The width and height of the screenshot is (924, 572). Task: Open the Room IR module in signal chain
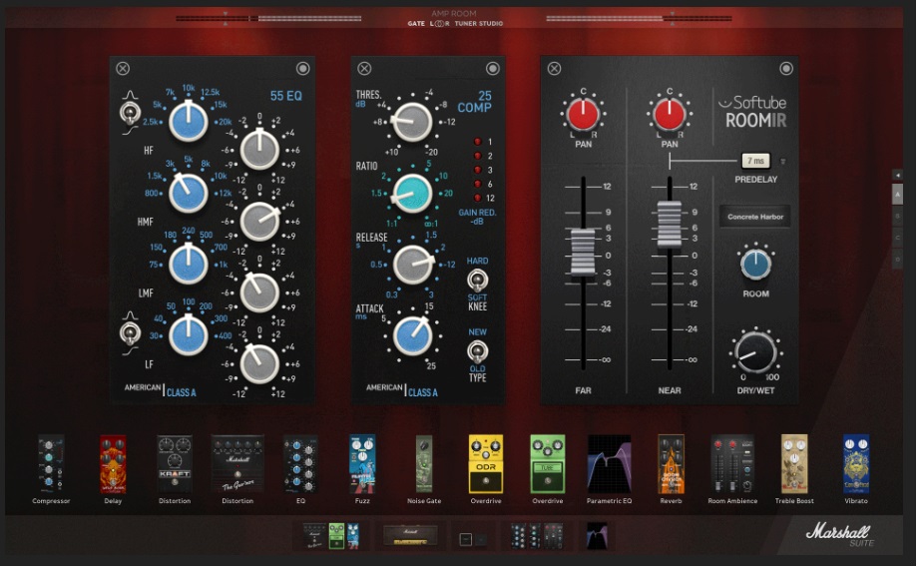554,535
